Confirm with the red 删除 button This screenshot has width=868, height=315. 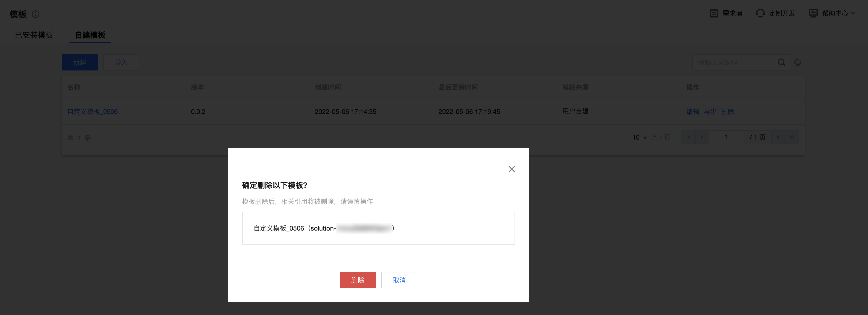click(x=357, y=280)
